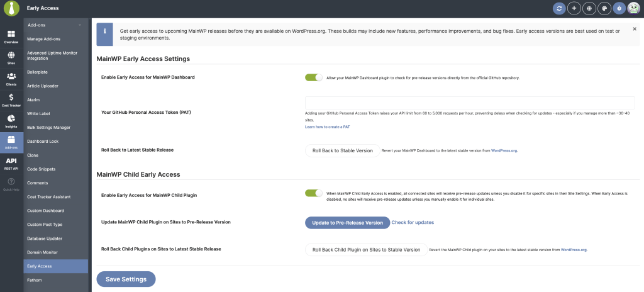
Task: Click the plus add-new icon
Action: click(574, 8)
